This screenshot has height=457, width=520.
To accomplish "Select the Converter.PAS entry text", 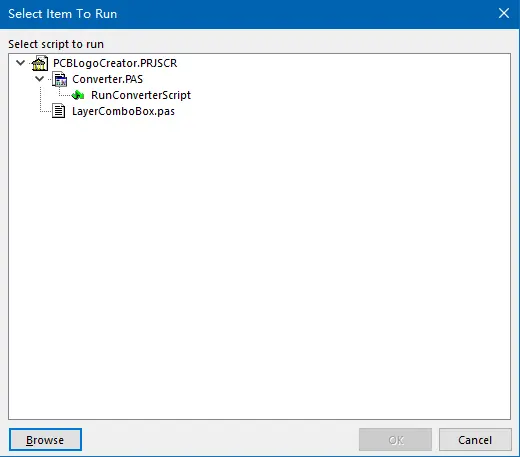I will pyautogui.click(x=107, y=79).
